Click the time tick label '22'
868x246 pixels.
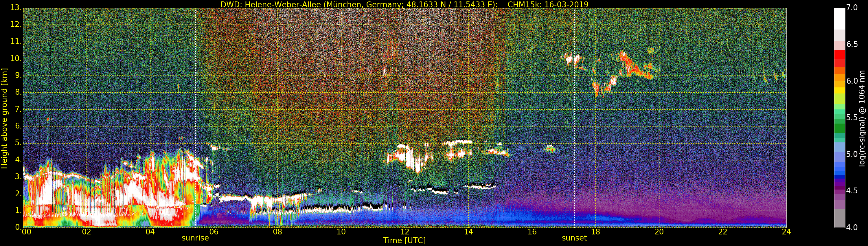[723, 232]
